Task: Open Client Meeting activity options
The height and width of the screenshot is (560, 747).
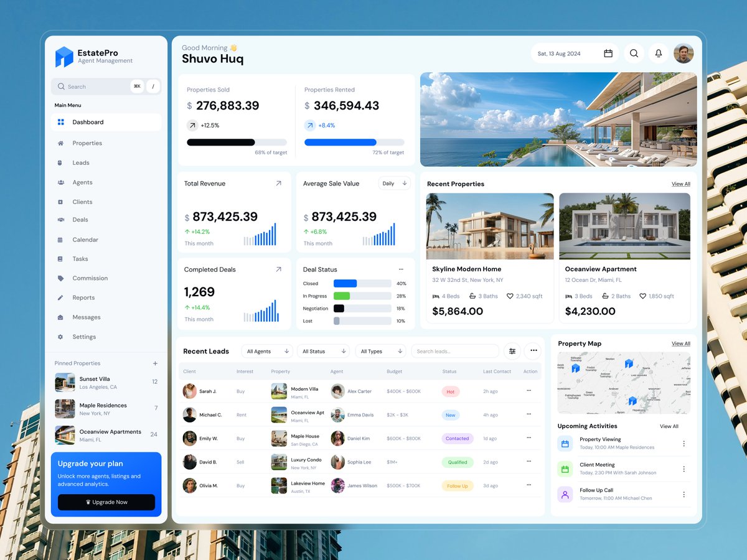Action: coord(684,469)
